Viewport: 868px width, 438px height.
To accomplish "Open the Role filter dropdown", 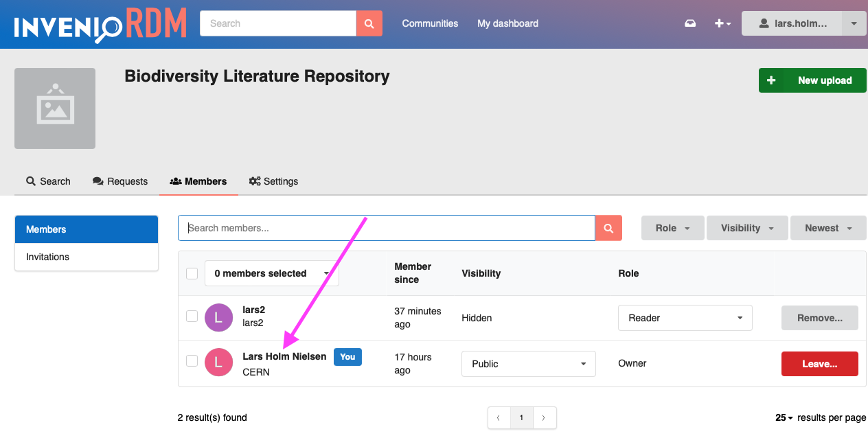I will (672, 227).
